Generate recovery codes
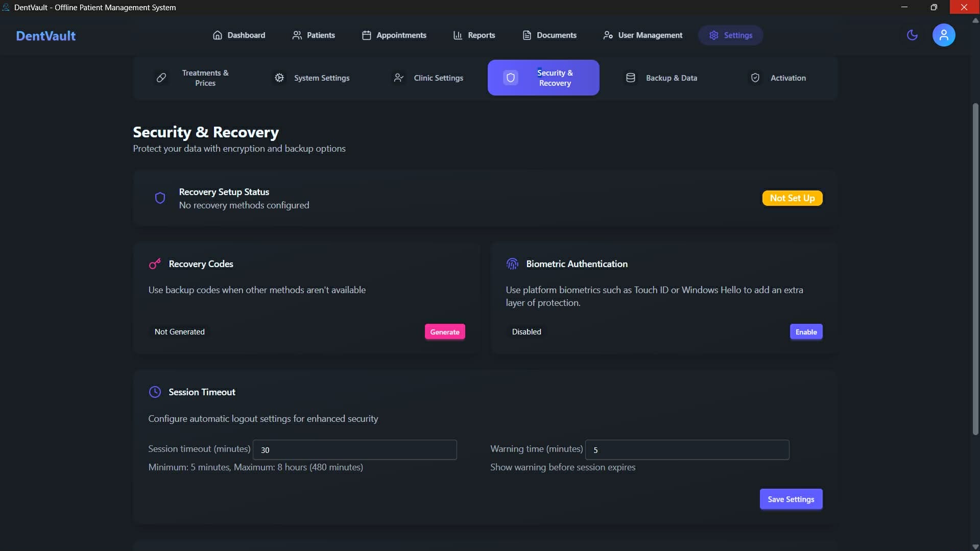This screenshot has width=980, height=551. tap(444, 331)
